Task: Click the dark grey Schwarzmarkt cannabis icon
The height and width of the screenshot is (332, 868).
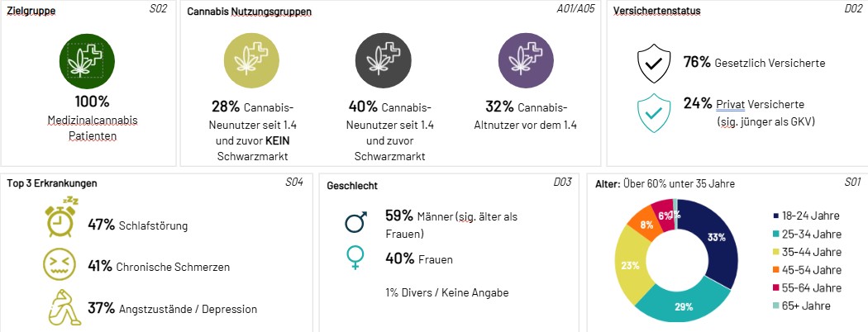Action: pyautogui.click(x=383, y=61)
